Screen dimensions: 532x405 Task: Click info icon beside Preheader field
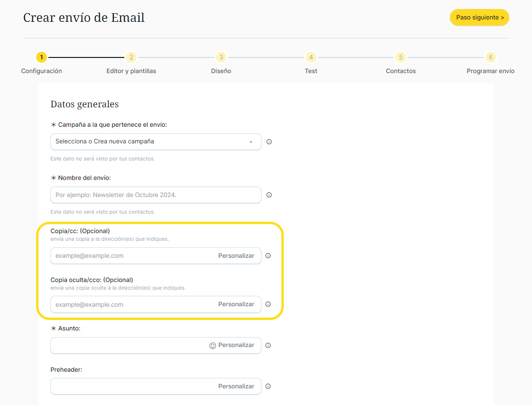268,386
